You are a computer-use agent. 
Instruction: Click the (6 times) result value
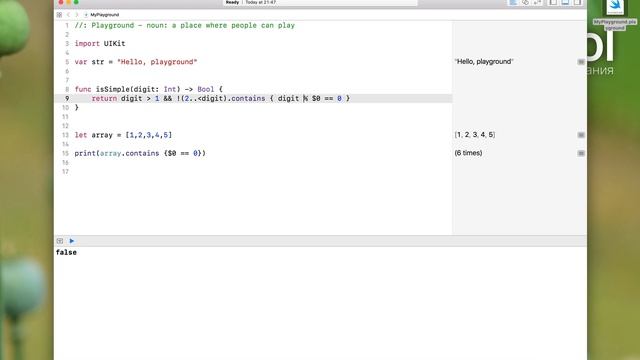pos(468,153)
